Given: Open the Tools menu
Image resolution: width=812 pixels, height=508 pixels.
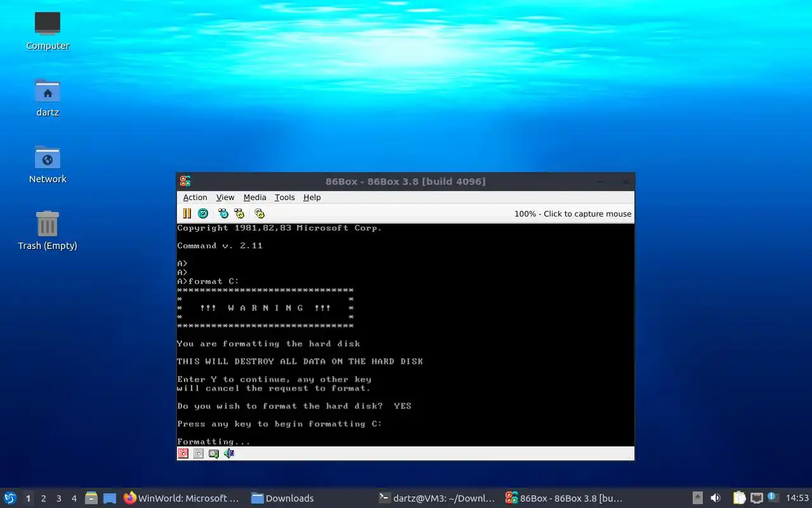Looking at the screenshot, I should click(285, 197).
